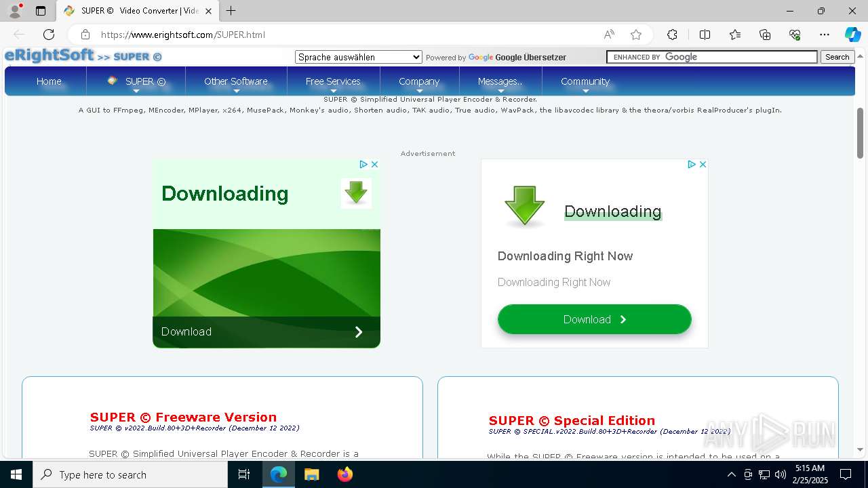
Task: Expand the Community dropdown arrow
Action: pyautogui.click(x=585, y=91)
